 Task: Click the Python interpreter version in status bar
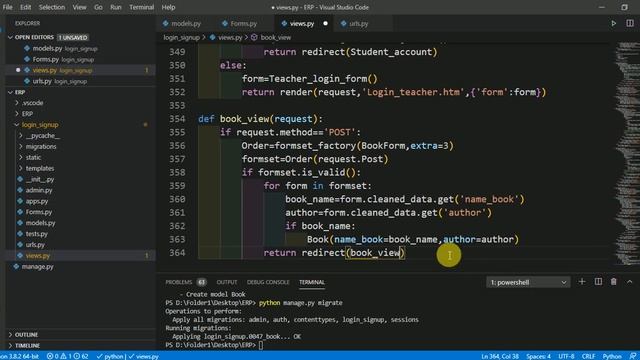20,356
